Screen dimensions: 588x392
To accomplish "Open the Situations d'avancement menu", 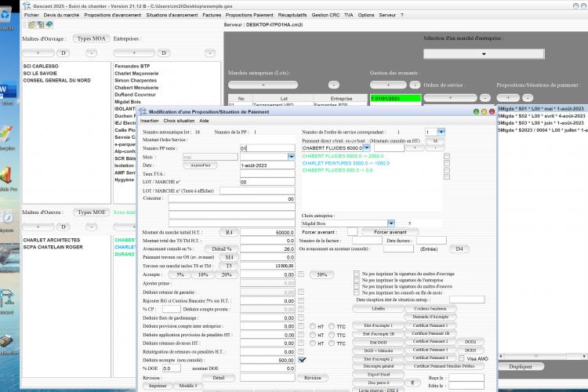I will (172, 15).
